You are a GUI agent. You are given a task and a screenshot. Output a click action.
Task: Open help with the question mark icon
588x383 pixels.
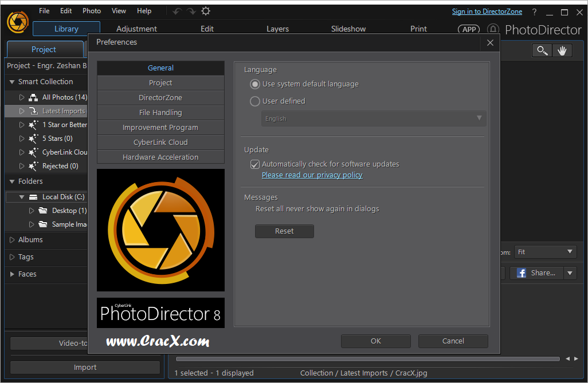coord(534,12)
